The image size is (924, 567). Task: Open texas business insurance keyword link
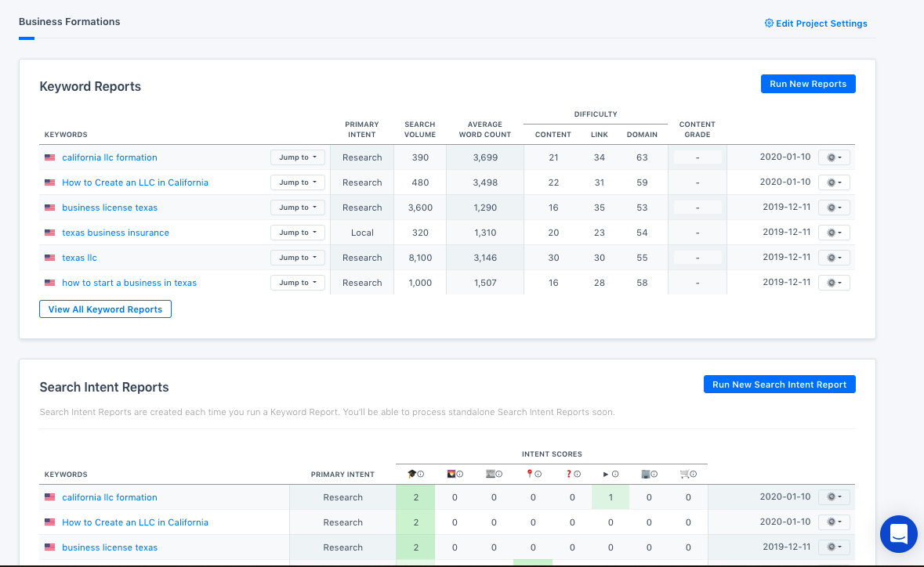pyautogui.click(x=115, y=233)
